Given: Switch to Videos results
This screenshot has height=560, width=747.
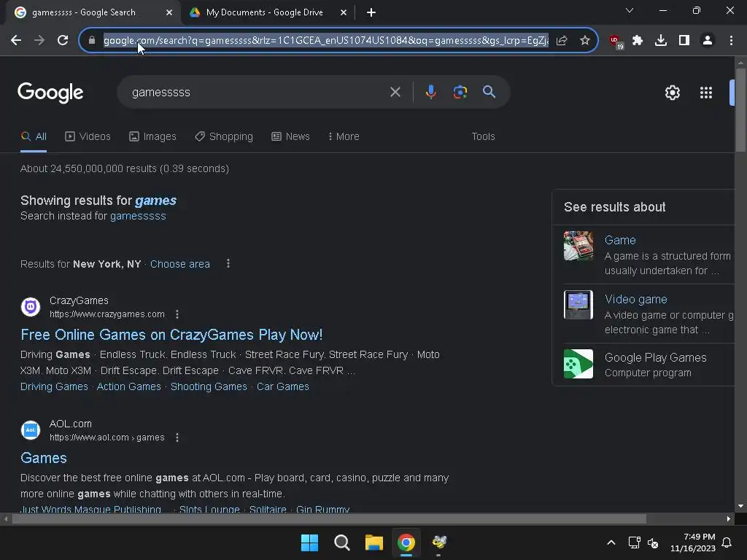Looking at the screenshot, I should point(88,136).
